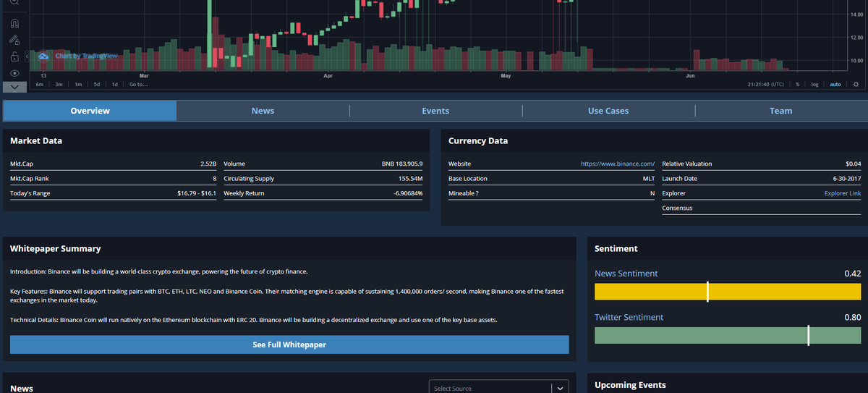Toggle the percent scale option
This screenshot has height=393, width=868.
tap(797, 85)
